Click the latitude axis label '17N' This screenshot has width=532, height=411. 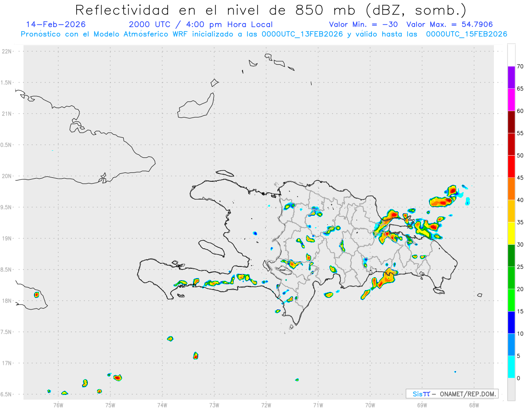(x=7, y=363)
